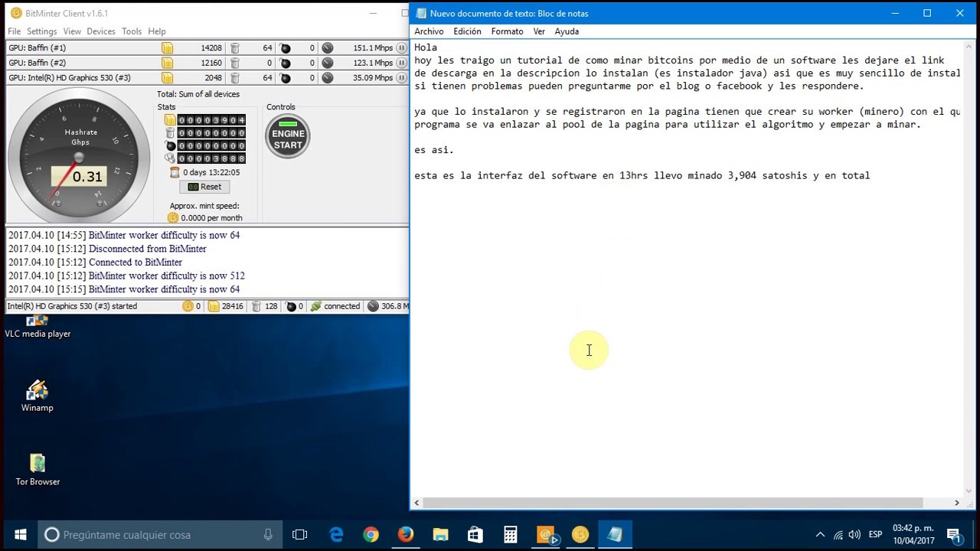
Task: Click accepted icon in Intel HD Graphics row
Action: [167, 77]
